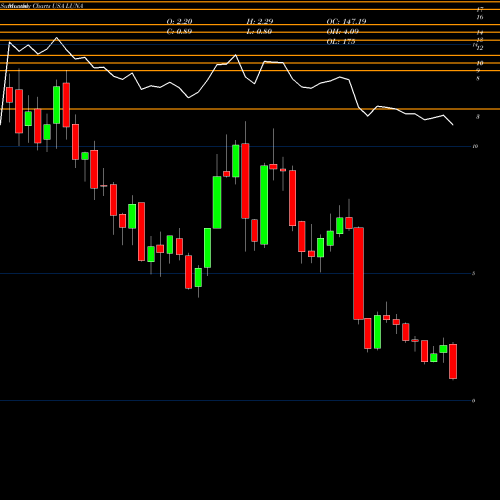This screenshot has width=500, height=500.
Task: Select the 'H: 2.29' high value
Action: 260,21
